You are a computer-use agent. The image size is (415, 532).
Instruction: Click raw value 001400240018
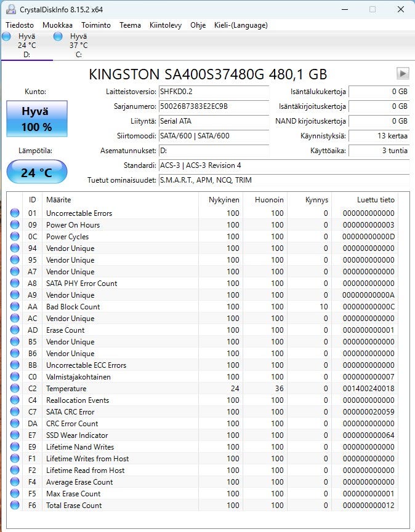(368, 389)
